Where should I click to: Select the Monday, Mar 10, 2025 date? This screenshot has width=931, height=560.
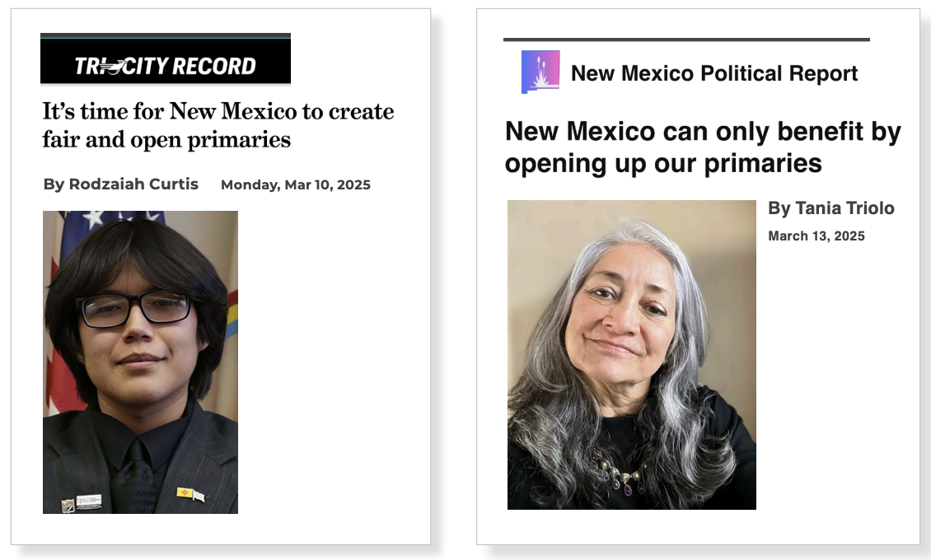point(296,184)
